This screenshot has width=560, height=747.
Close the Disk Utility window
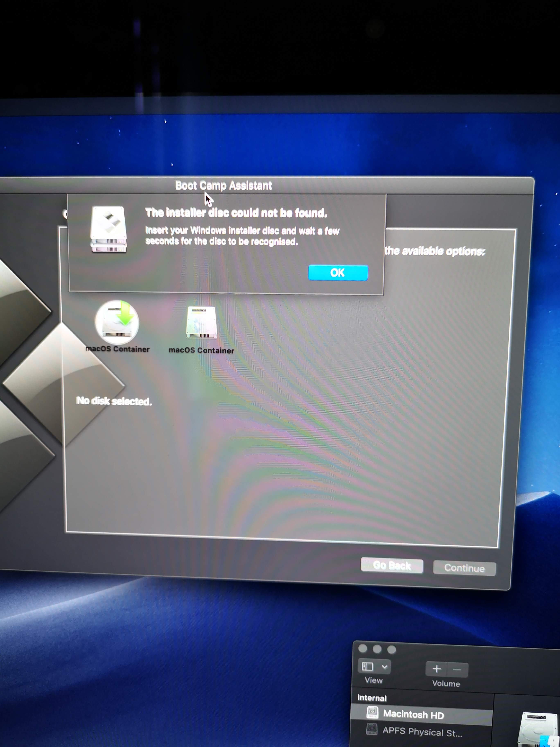coord(363,648)
